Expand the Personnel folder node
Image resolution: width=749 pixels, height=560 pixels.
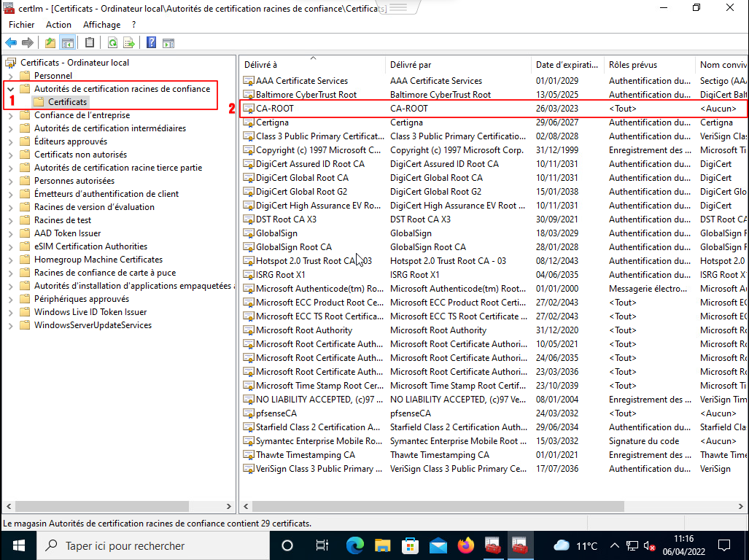click(x=10, y=76)
